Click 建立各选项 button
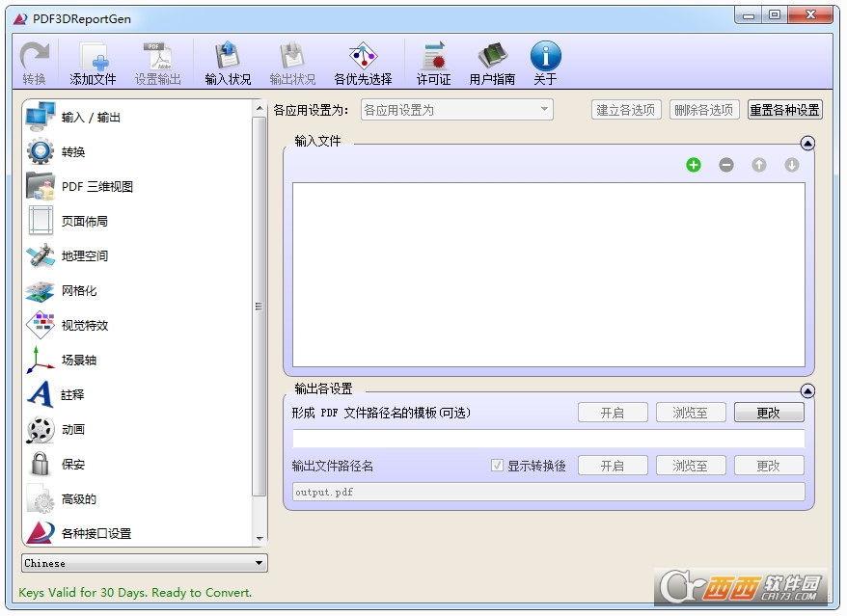The width and height of the screenshot is (847, 616). (626, 110)
